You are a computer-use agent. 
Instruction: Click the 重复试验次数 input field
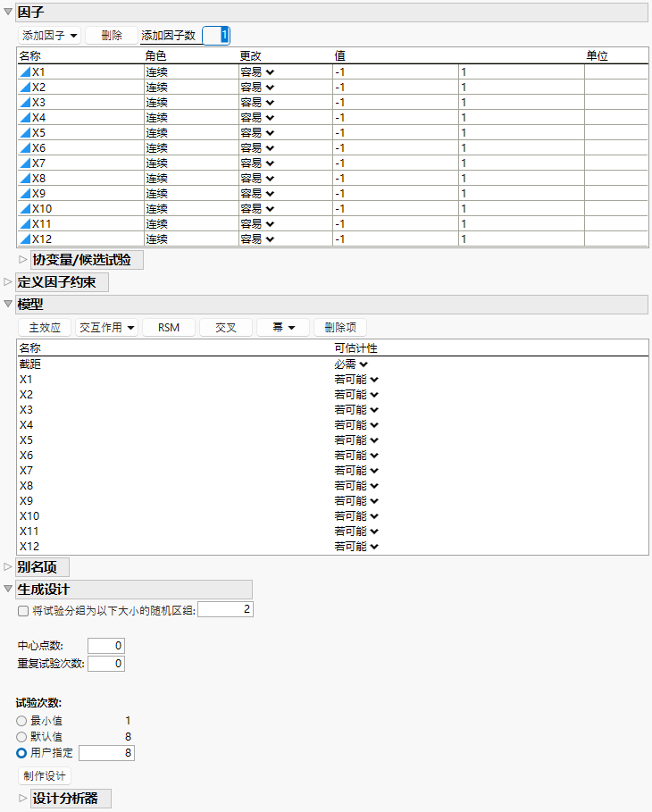(x=106, y=664)
